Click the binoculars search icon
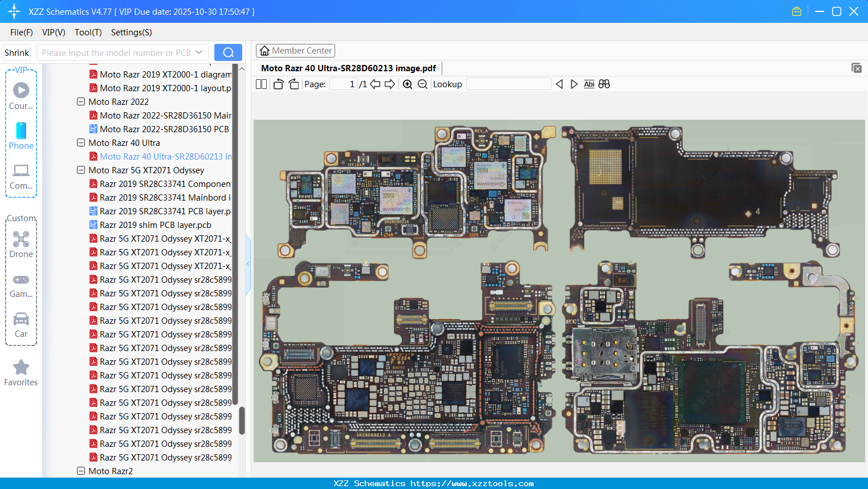 (x=604, y=84)
